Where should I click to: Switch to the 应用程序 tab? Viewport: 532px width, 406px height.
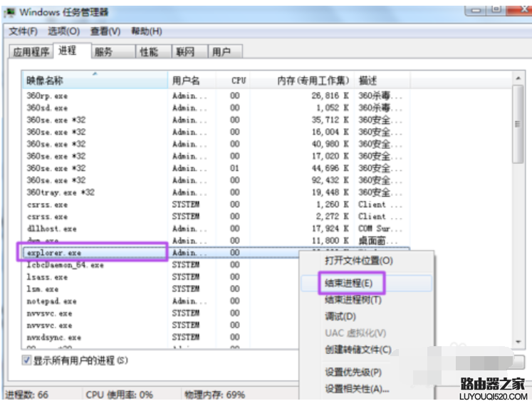point(31,52)
